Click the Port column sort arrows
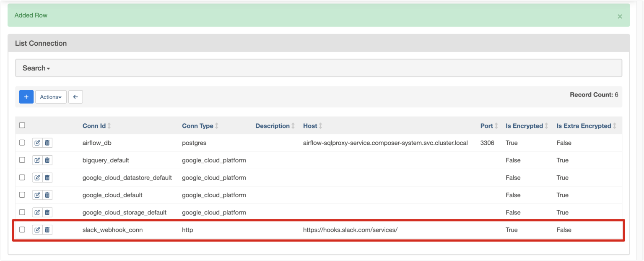 pyautogui.click(x=496, y=125)
